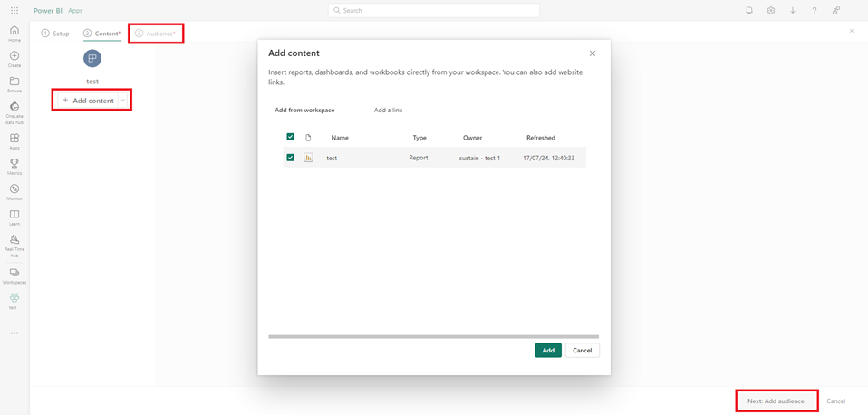The width and height of the screenshot is (868, 415).
Task: Expand the Add content dropdown arrow
Action: click(122, 101)
